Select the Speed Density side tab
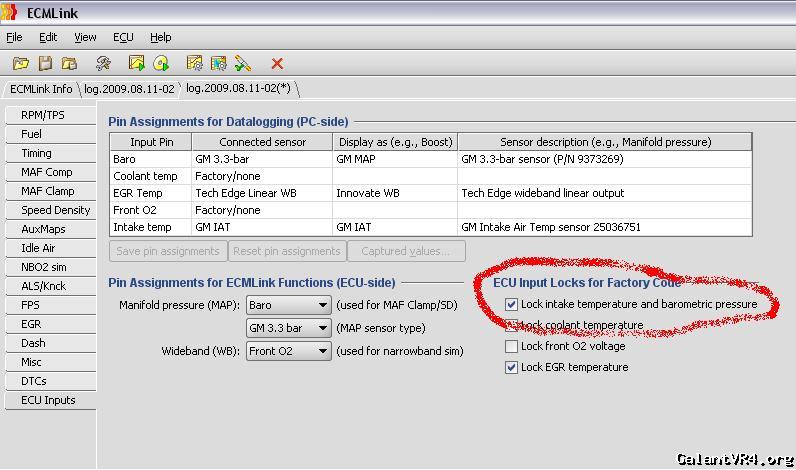 tap(55, 210)
